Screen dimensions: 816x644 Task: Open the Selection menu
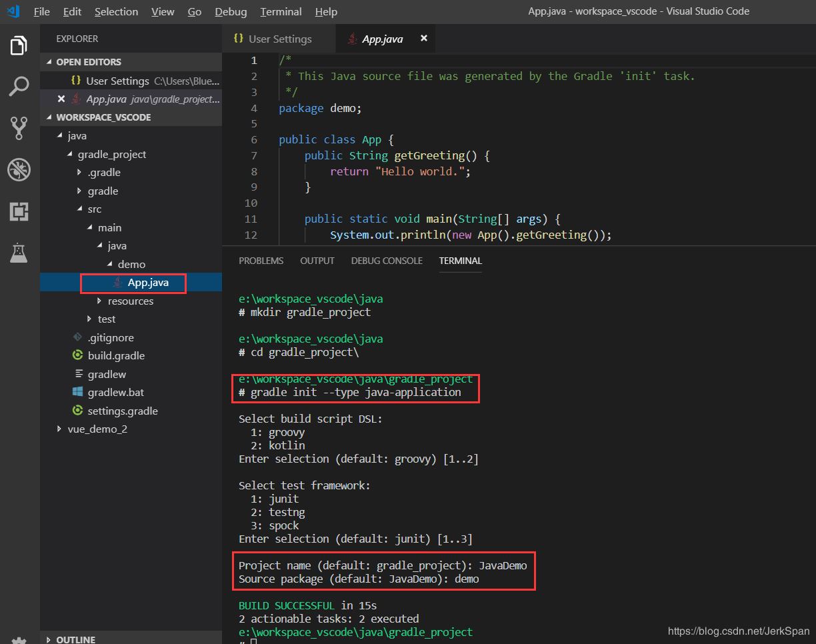(x=116, y=12)
